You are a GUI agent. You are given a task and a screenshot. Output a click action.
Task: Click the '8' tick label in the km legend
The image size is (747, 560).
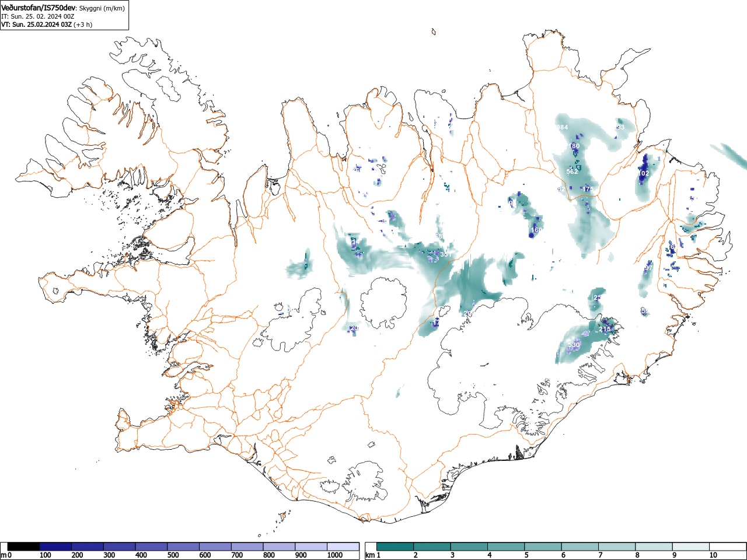coord(637,555)
